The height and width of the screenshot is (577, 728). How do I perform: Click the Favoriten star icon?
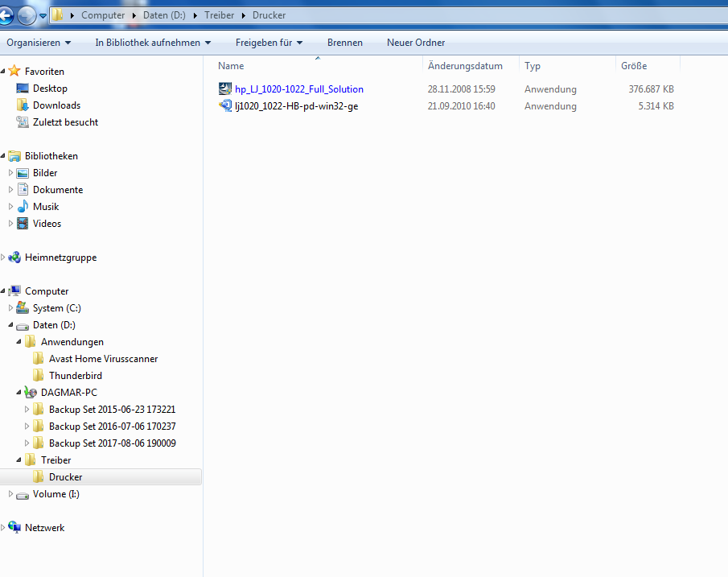(14, 71)
